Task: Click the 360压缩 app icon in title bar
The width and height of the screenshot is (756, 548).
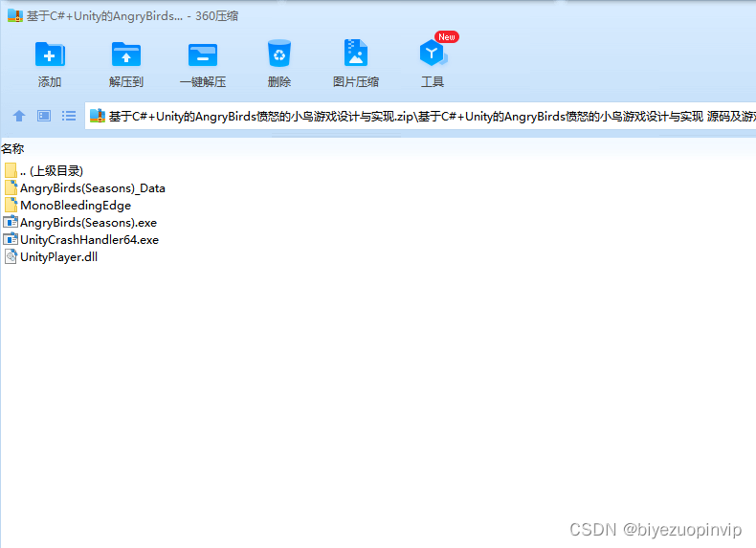Action: (15, 16)
